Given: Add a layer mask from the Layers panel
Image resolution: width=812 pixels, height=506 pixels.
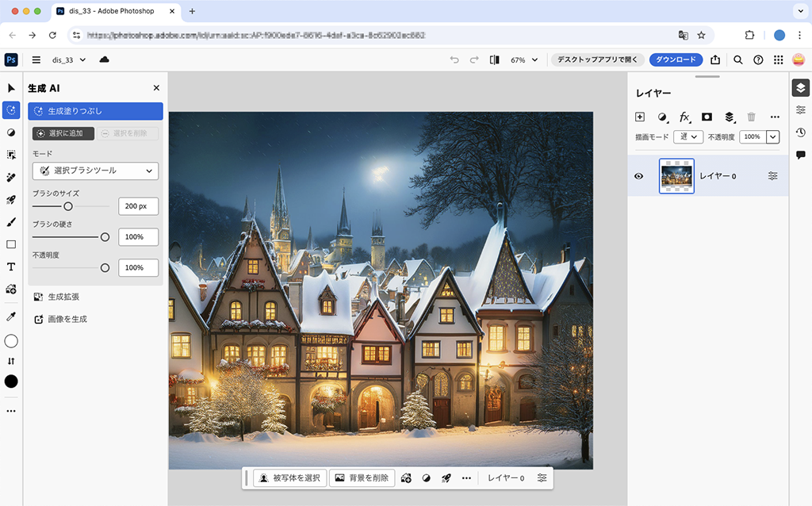Looking at the screenshot, I should pos(707,117).
